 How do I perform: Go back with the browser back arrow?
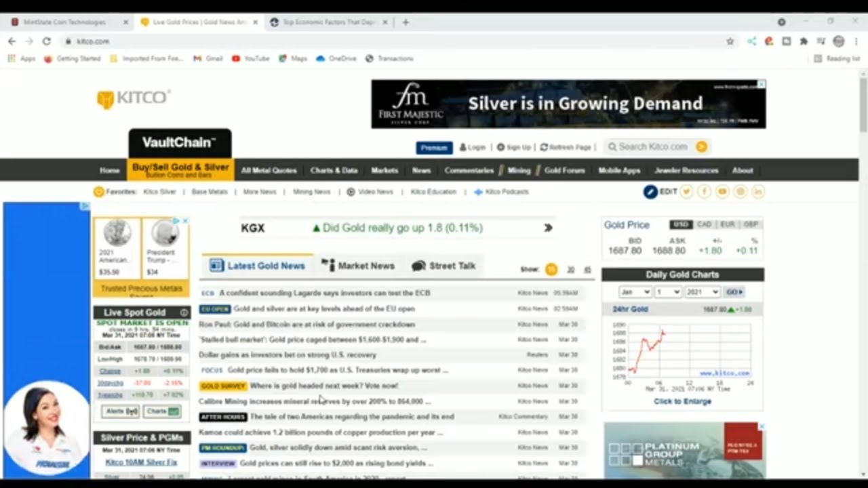[12, 41]
